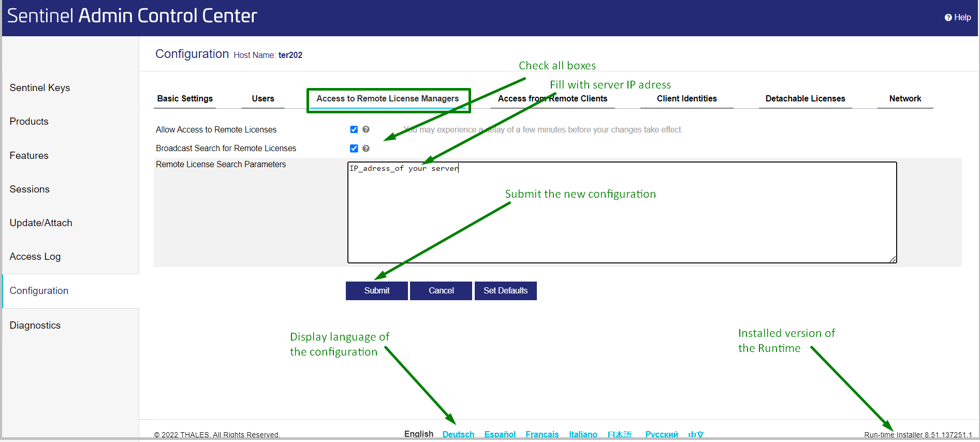
Task: Click the Set Defaults button
Action: pos(506,291)
